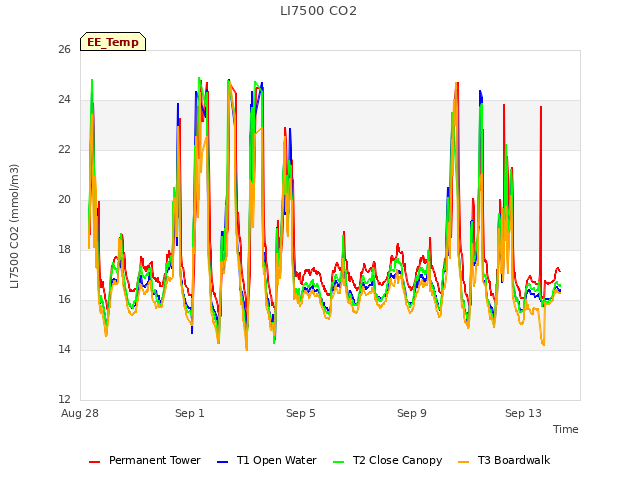The width and height of the screenshot is (640, 480).
Task: Click the green T2 Close Canopy swatch
Action: click(338, 462)
